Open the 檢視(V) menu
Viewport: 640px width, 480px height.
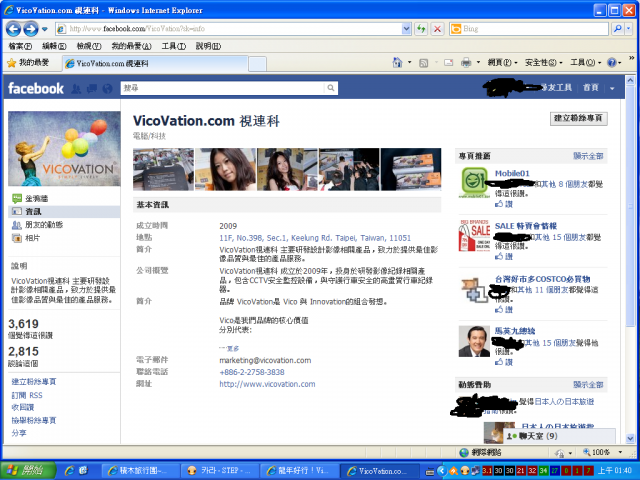tap(89, 46)
